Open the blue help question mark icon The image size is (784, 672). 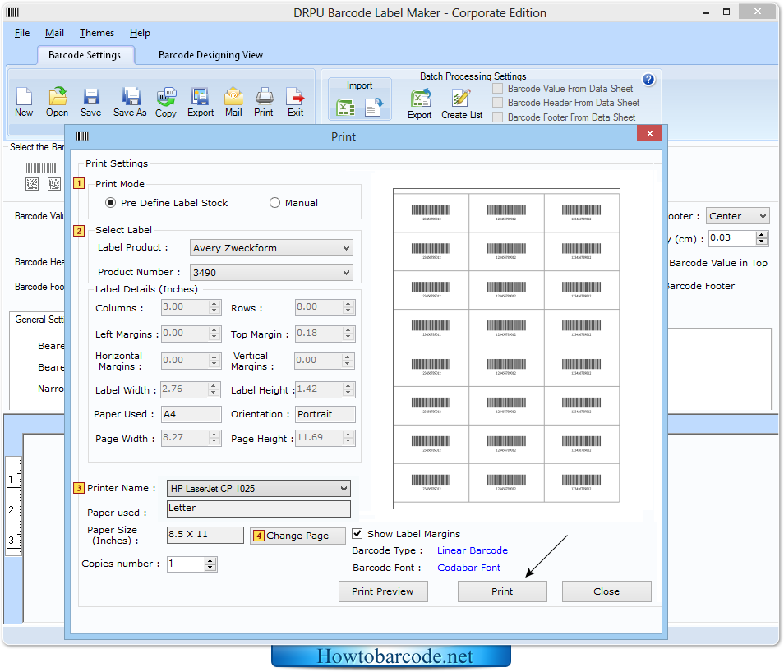click(648, 80)
